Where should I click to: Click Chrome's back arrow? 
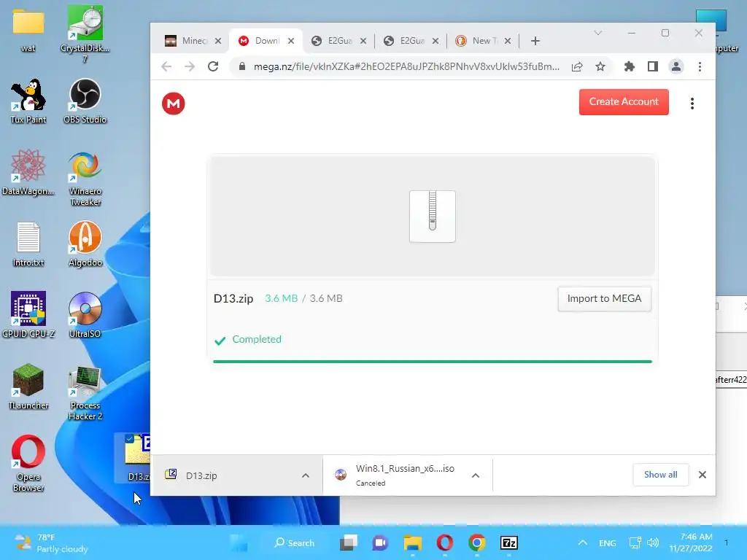click(166, 66)
